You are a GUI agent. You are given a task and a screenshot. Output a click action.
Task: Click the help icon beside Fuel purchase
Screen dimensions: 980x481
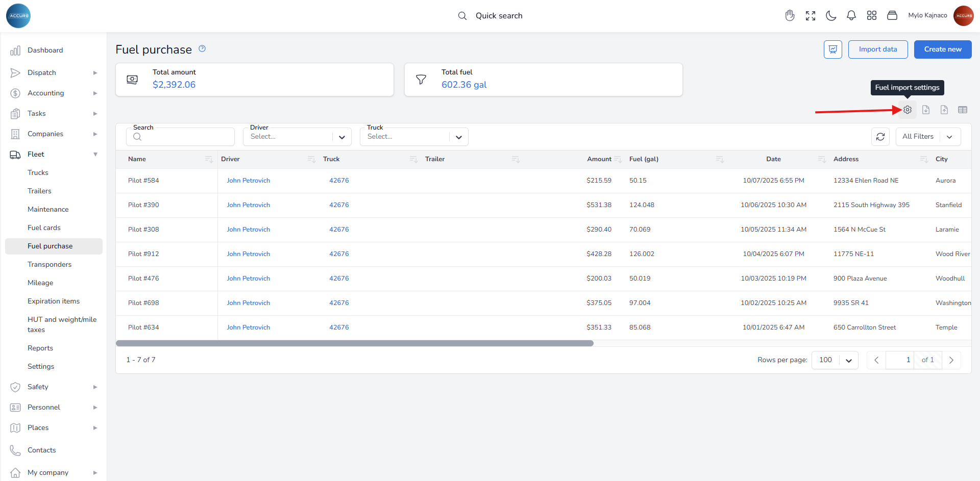click(202, 48)
